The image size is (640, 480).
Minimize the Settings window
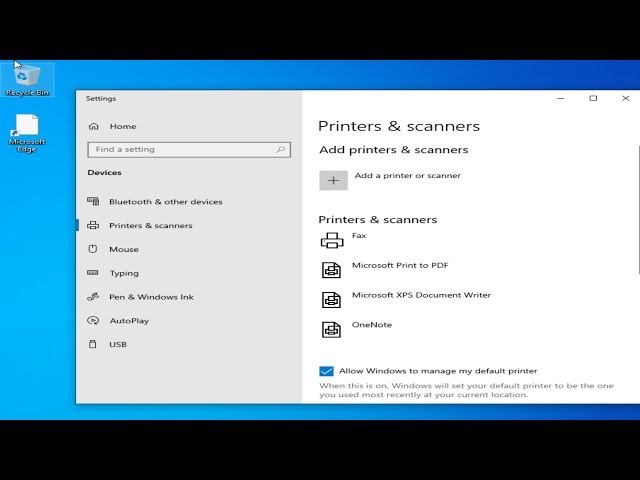click(561, 98)
